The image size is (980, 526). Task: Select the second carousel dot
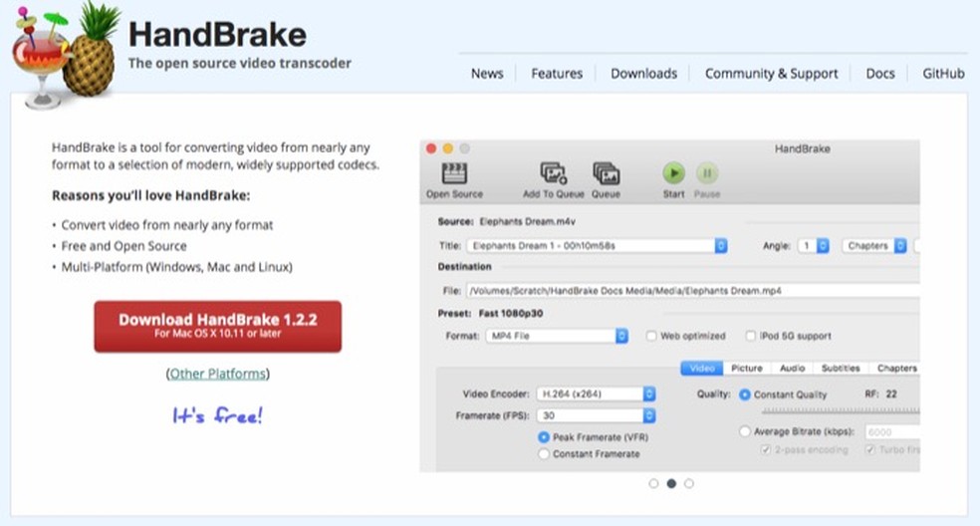click(x=671, y=483)
